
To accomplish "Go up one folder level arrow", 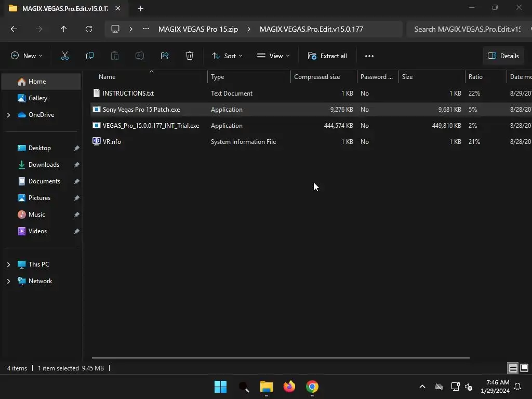I will [63, 29].
